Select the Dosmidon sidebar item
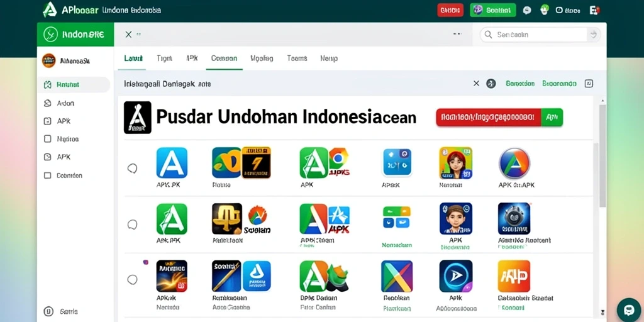Viewport: 644px width, 322px height. pyautogui.click(x=64, y=175)
